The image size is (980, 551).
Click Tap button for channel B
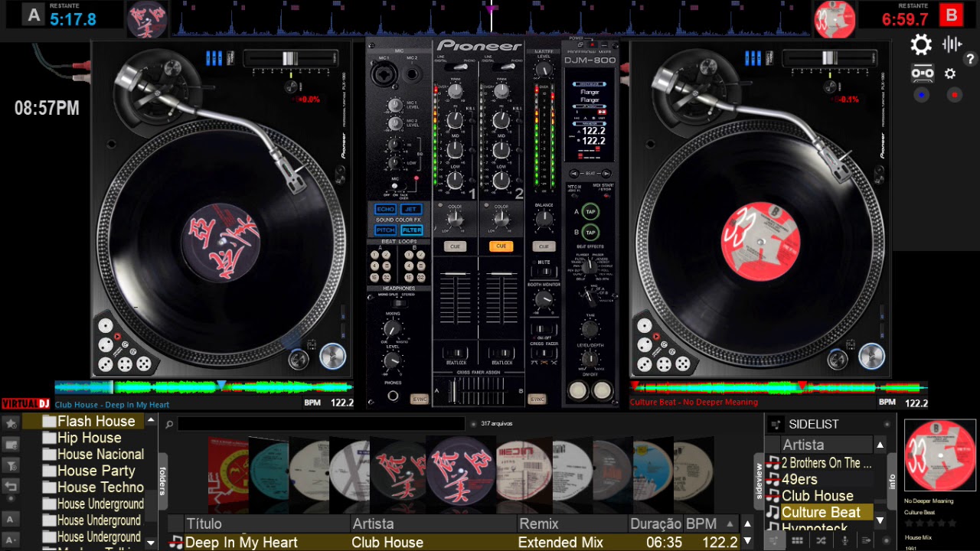tap(590, 232)
